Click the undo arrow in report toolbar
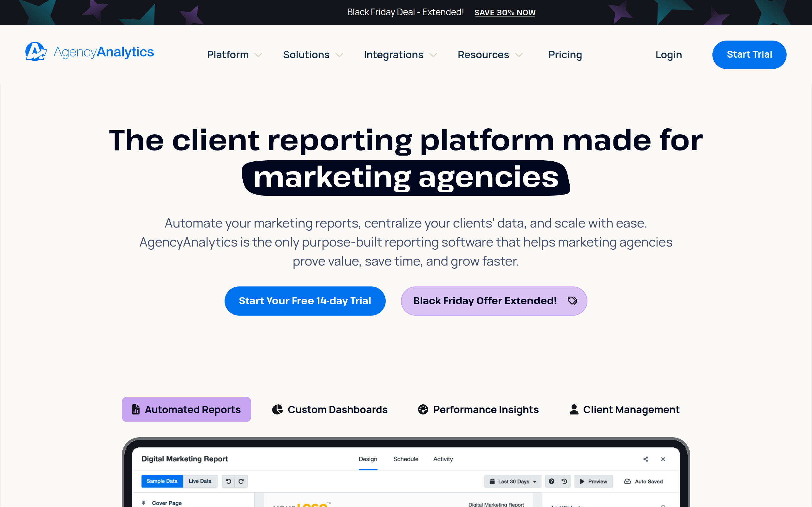 coord(228,481)
